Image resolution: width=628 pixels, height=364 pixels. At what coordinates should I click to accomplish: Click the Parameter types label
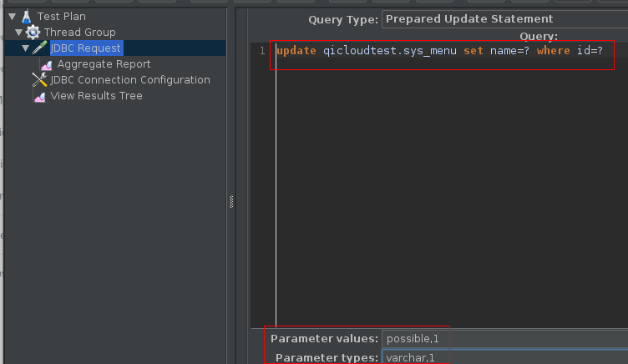[x=327, y=357]
